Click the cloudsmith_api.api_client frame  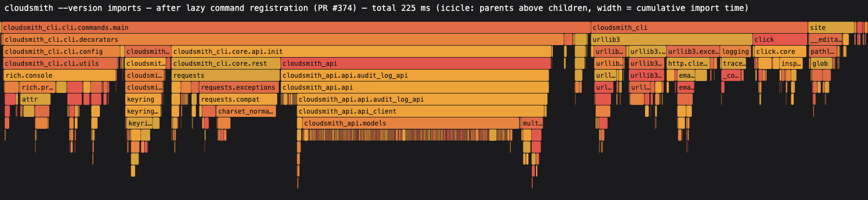pos(420,111)
